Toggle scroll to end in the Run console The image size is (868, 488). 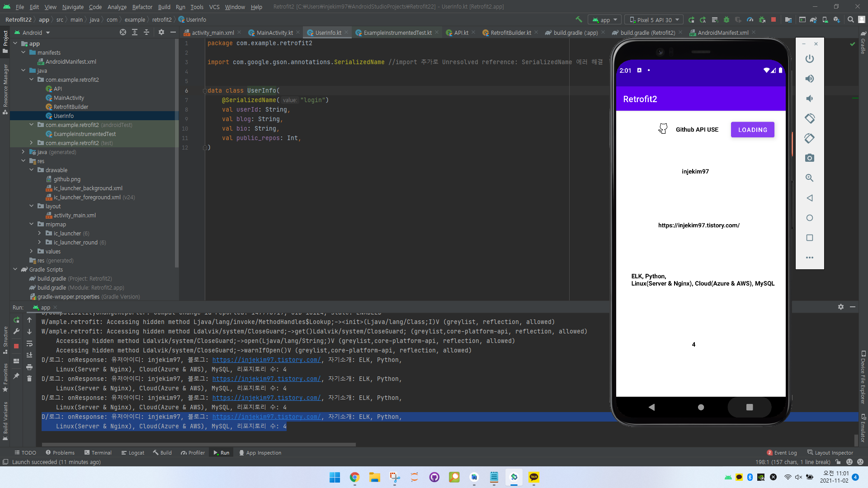pos(29,355)
